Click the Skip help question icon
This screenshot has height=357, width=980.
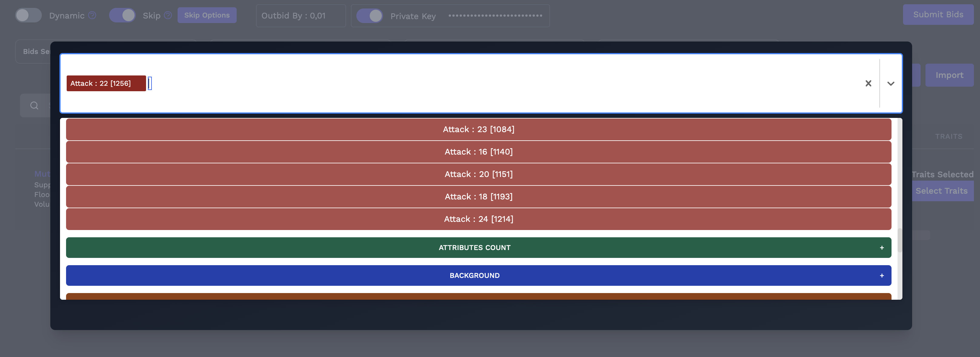pyautogui.click(x=168, y=15)
